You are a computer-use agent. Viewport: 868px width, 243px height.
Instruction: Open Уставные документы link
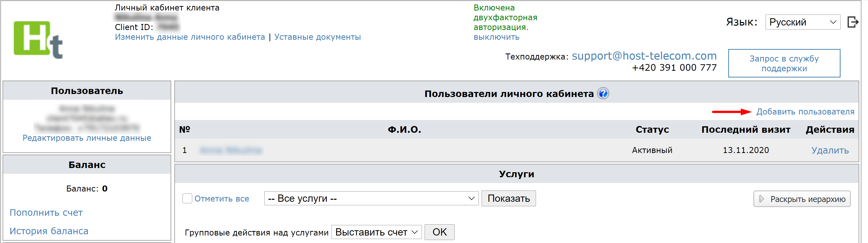click(x=317, y=37)
